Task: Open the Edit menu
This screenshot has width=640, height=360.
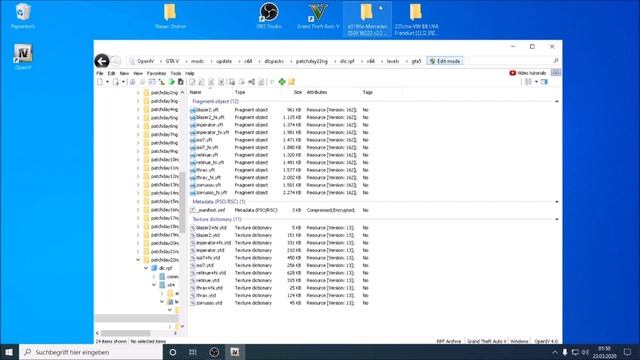Action: (111, 73)
